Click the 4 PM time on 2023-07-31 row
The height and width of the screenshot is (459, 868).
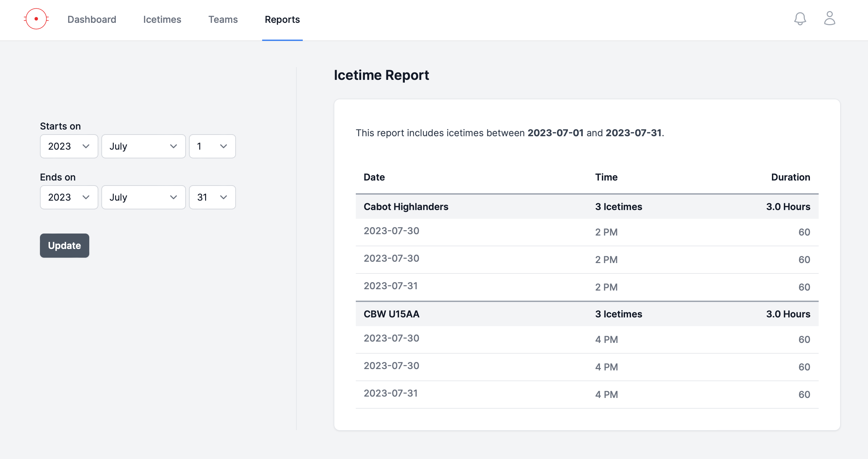pyautogui.click(x=607, y=395)
